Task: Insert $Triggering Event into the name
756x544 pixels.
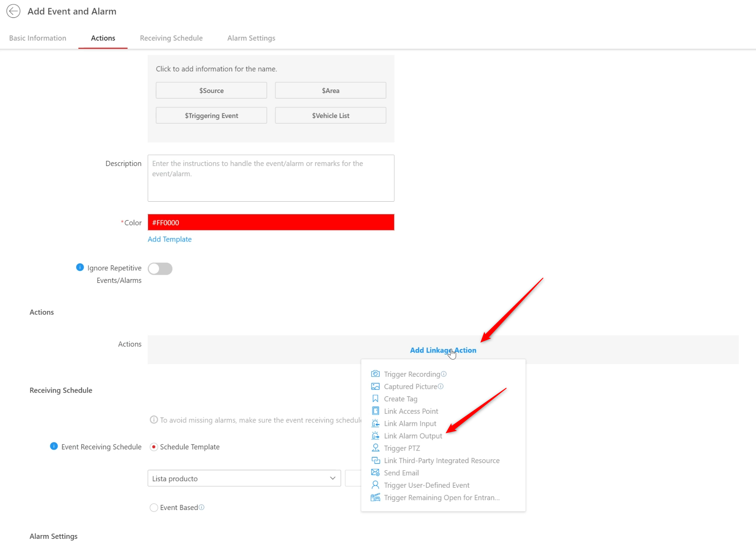Action: (211, 115)
